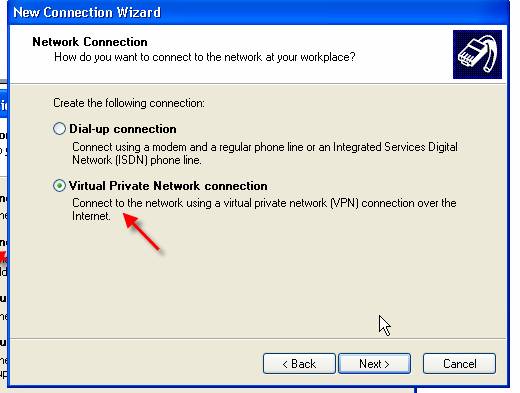Click the workplace network question subtitle
This screenshot has height=393, width=520.
coord(205,57)
